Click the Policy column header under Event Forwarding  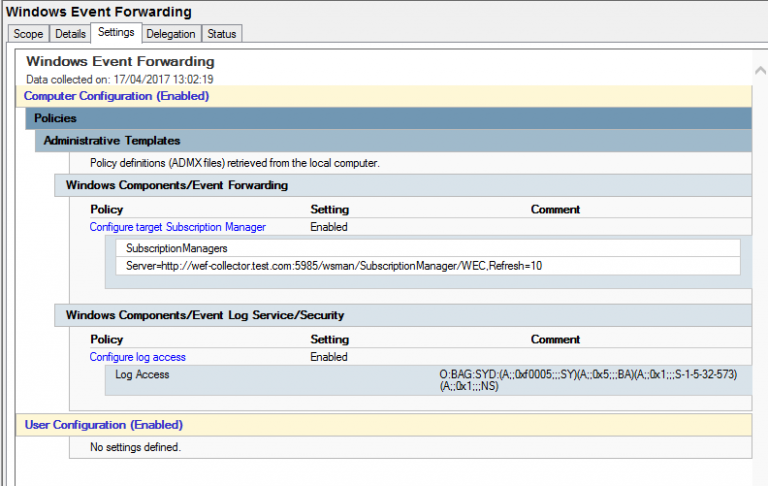click(106, 210)
